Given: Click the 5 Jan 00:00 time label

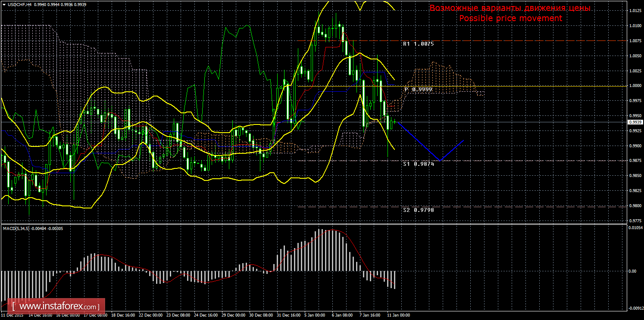Looking at the screenshot, I should [x=315, y=315].
